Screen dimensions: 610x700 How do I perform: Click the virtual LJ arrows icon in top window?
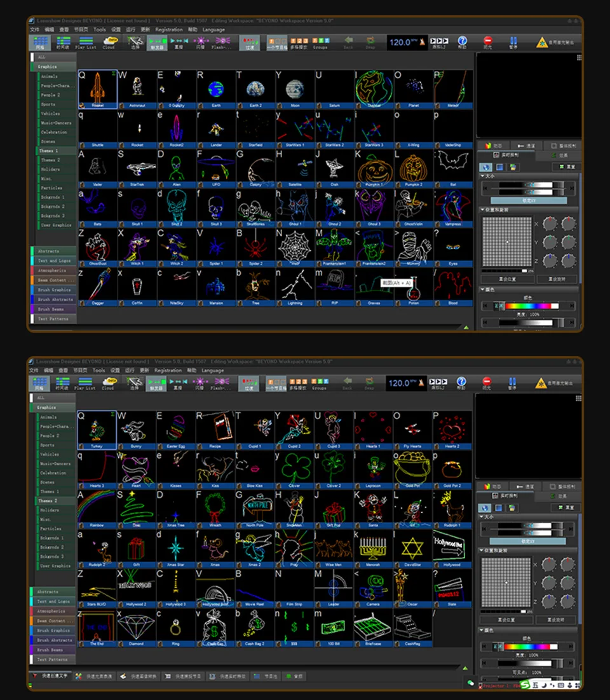[x=439, y=43]
